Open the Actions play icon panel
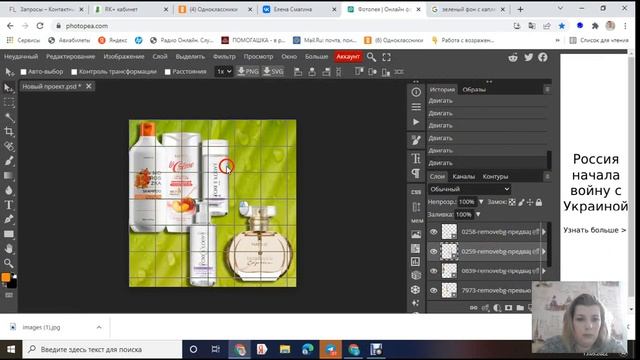Image resolution: width=640 pixels, height=360 pixels. pos(416,122)
